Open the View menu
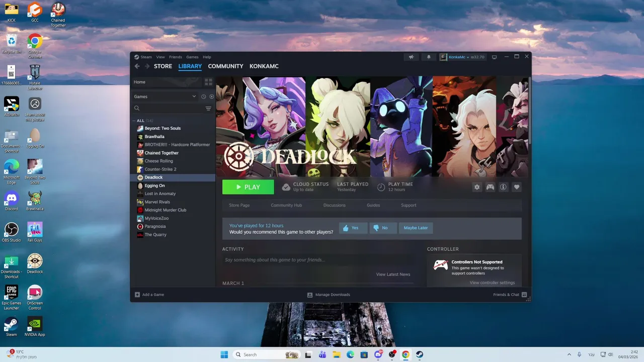The image size is (644, 362). click(160, 57)
